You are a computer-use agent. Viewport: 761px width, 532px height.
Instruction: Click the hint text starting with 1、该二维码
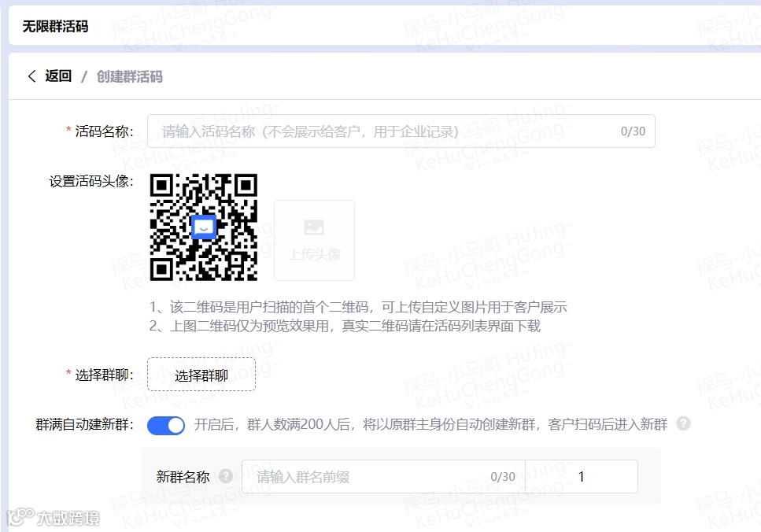[358, 307]
